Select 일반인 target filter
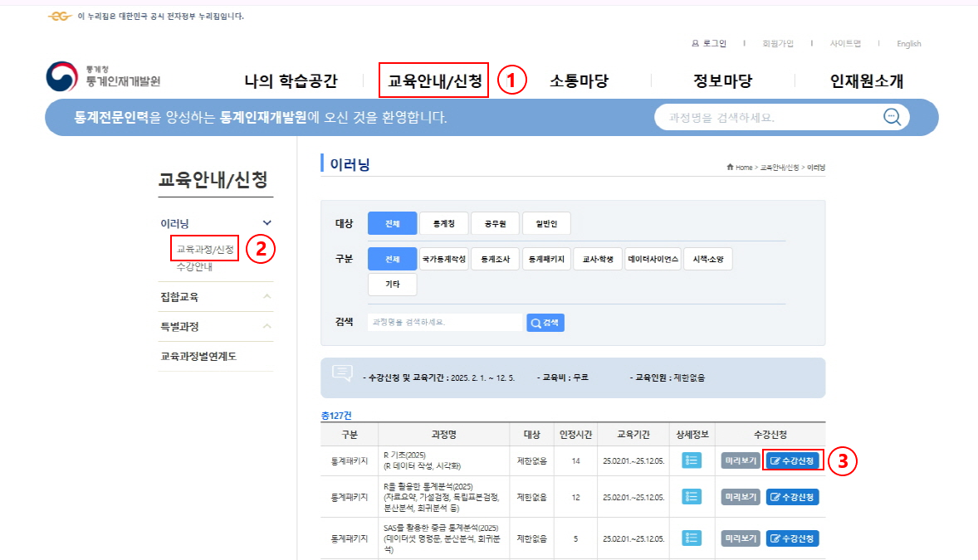The image size is (978, 560). click(x=546, y=223)
